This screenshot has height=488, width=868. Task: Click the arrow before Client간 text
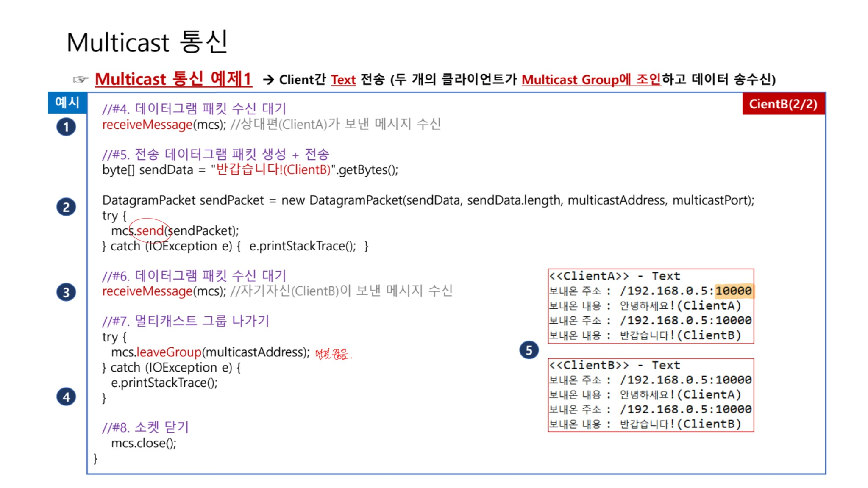pyautogui.click(x=268, y=80)
